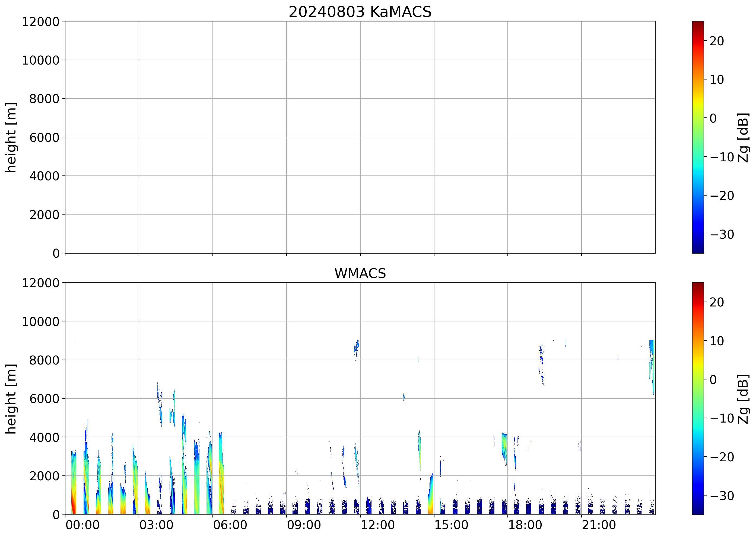Click the 12000 tick label in the KaMACS plot
The image size is (756, 537).
point(41,22)
